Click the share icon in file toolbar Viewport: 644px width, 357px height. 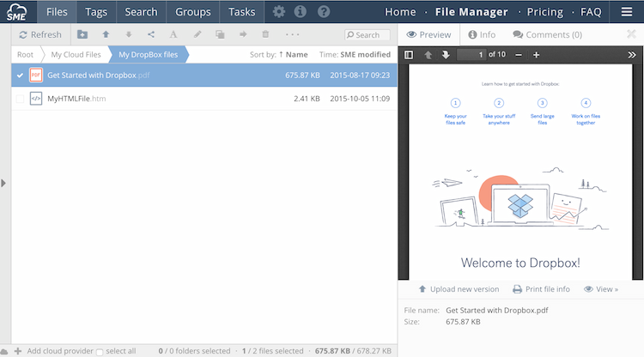[x=151, y=34]
